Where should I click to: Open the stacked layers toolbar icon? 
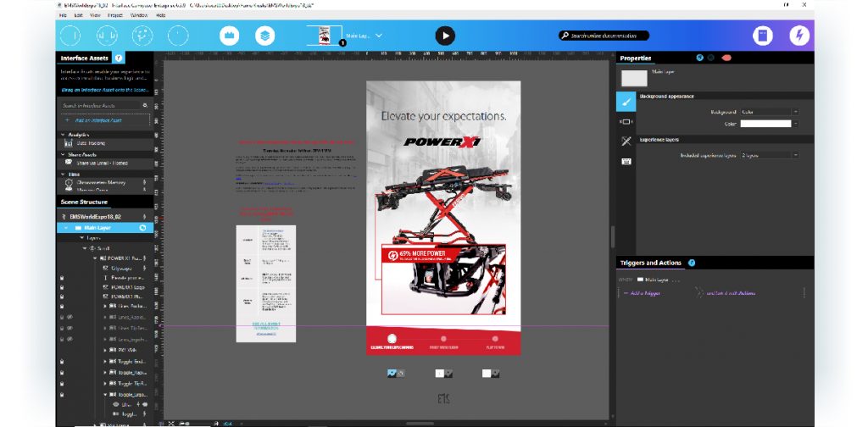tap(265, 36)
